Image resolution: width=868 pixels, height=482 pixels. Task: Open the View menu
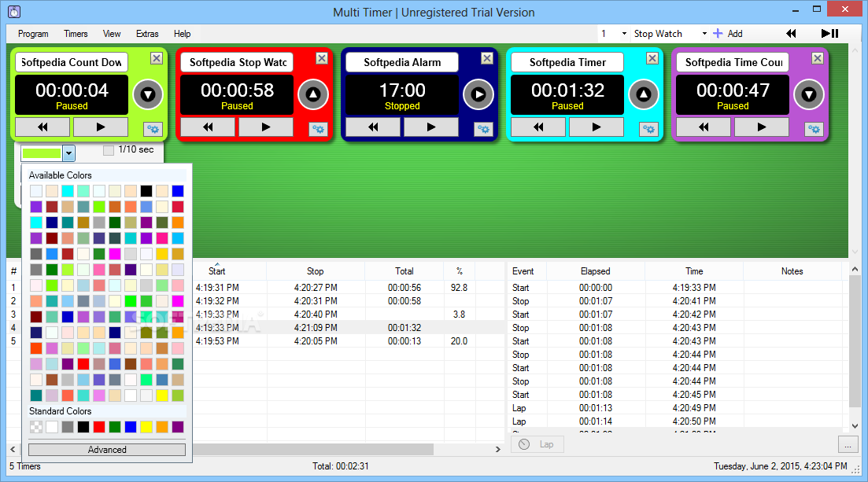tap(112, 34)
